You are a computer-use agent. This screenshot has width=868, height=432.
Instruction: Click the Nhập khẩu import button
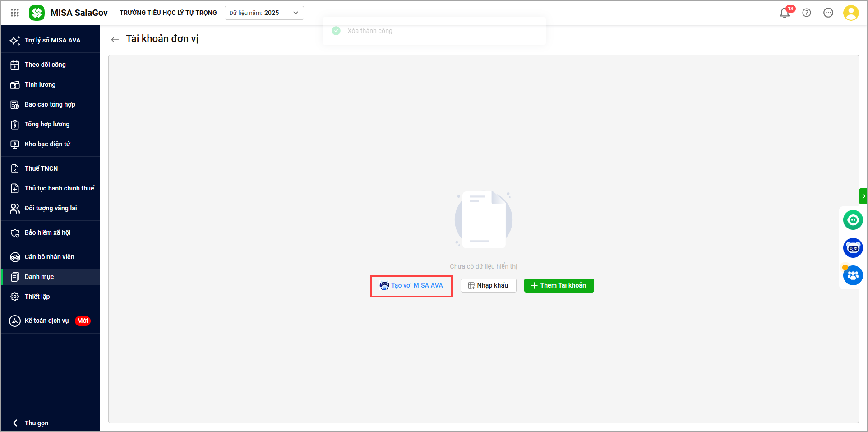[x=488, y=285]
